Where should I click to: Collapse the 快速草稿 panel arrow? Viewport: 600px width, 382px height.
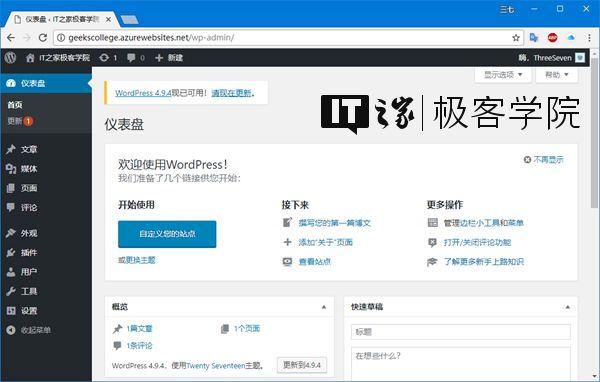tap(567, 307)
